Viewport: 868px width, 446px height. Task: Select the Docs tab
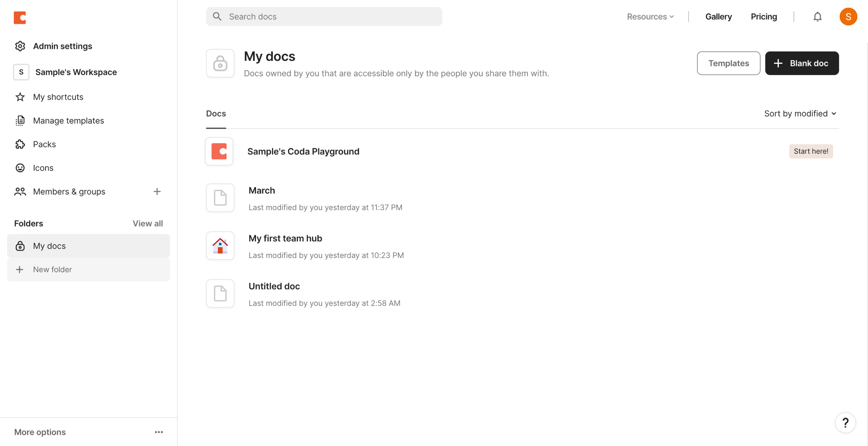coord(216,114)
